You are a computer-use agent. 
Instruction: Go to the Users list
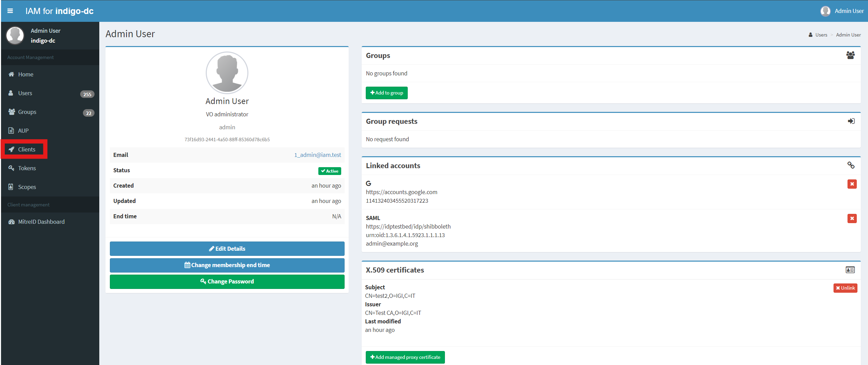click(25, 93)
